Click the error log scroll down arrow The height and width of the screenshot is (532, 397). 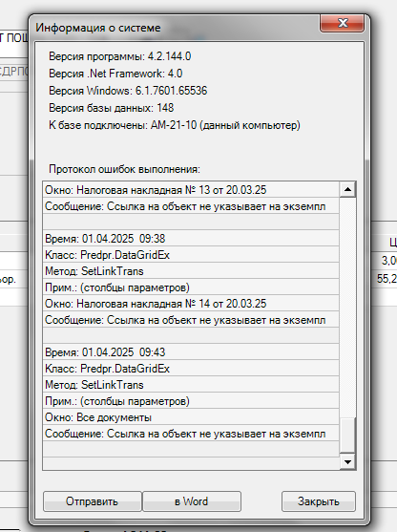[347, 461]
